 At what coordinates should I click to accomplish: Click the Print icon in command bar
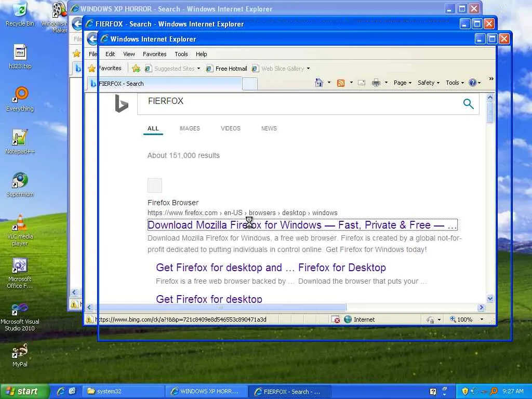click(376, 83)
